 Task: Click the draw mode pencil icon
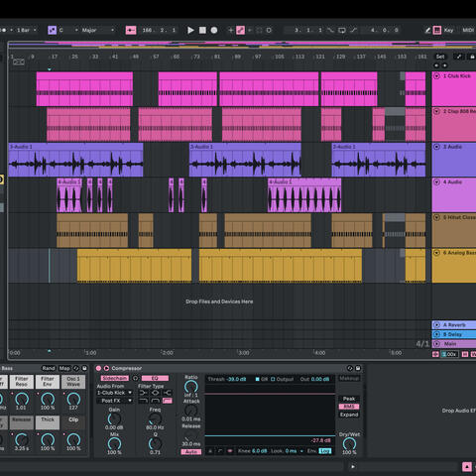[x=427, y=30]
